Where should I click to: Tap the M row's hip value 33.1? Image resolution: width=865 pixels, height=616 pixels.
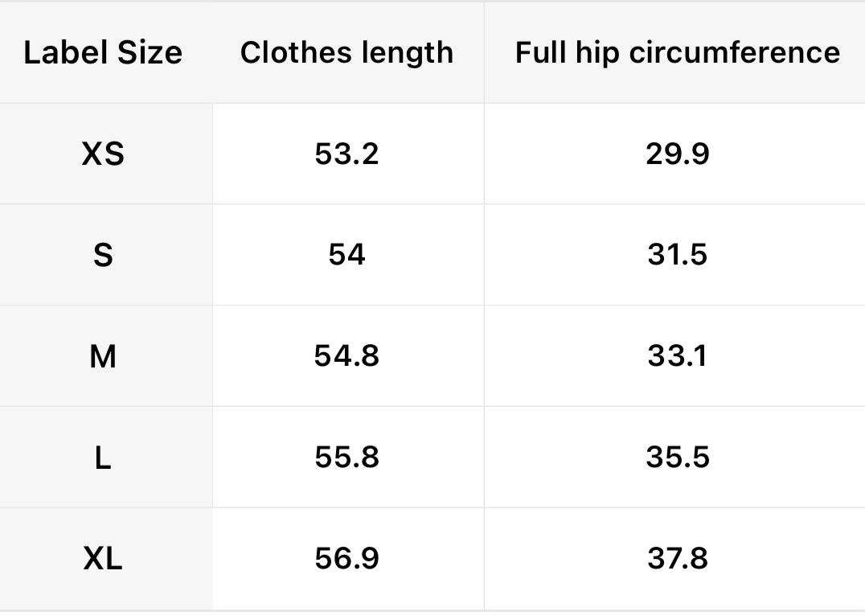[677, 355]
